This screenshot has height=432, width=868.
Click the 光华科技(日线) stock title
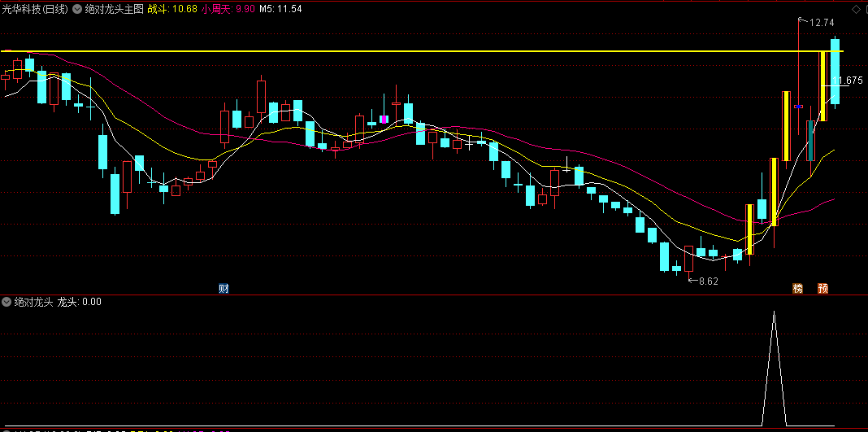(x=36, y=9)
